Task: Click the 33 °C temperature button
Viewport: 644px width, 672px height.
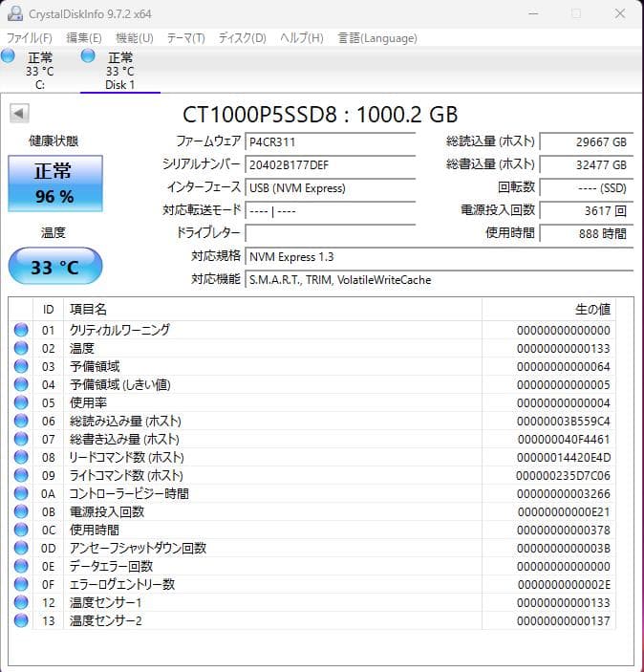Action: [x=55, y=266]
